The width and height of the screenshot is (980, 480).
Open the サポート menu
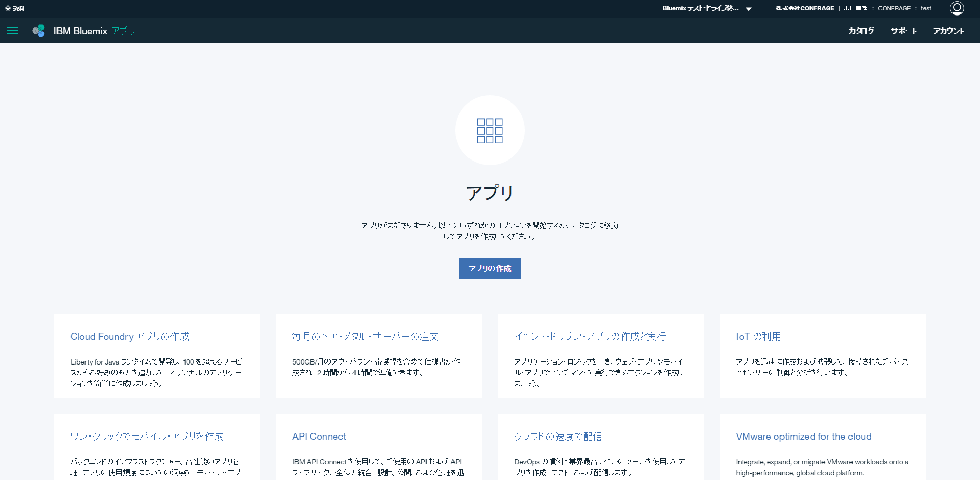point(904,31)
